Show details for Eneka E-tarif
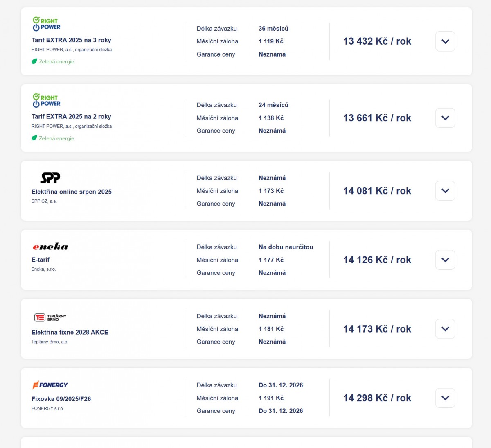This screenshot has width=491, height=448. [x=445, y=260]
